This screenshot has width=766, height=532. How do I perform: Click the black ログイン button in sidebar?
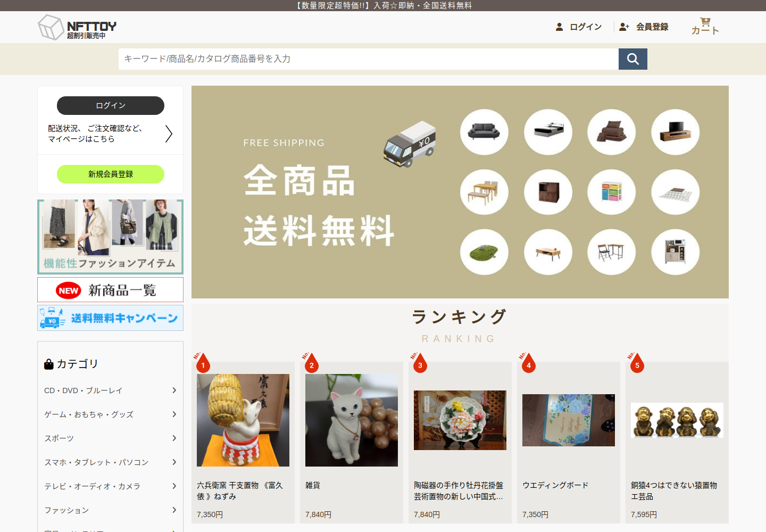(x=111, y=105)
